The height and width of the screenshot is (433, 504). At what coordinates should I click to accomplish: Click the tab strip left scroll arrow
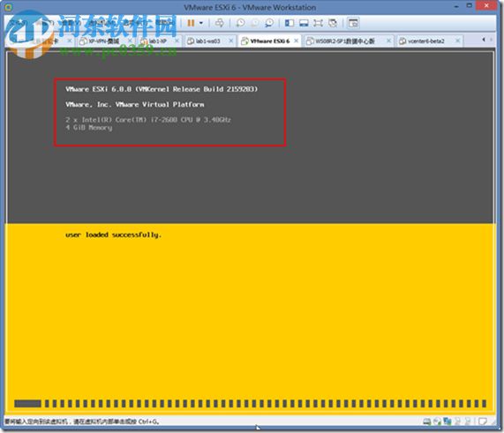pos(484,40)
